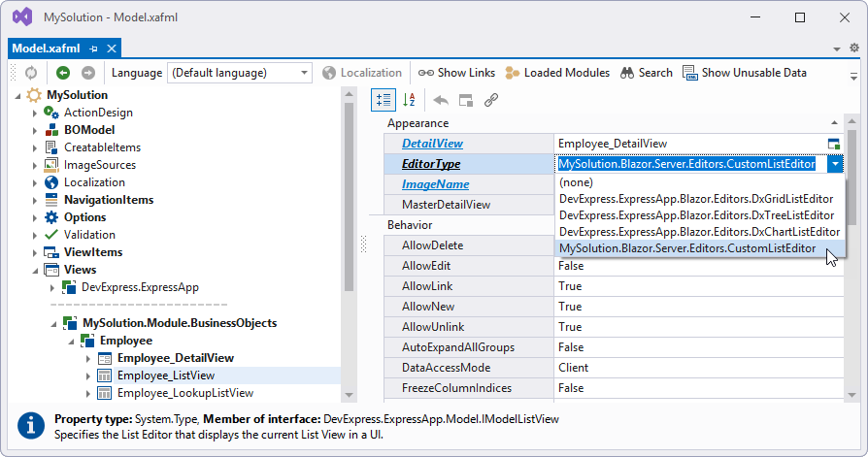This screenshot has height=457, width=868.
Task: Pin the Model.xafml tab
Action: point(93,49)
